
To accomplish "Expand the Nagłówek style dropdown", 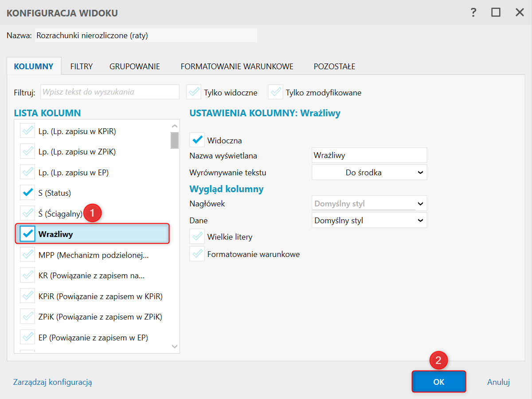I will tap(369, 204).
